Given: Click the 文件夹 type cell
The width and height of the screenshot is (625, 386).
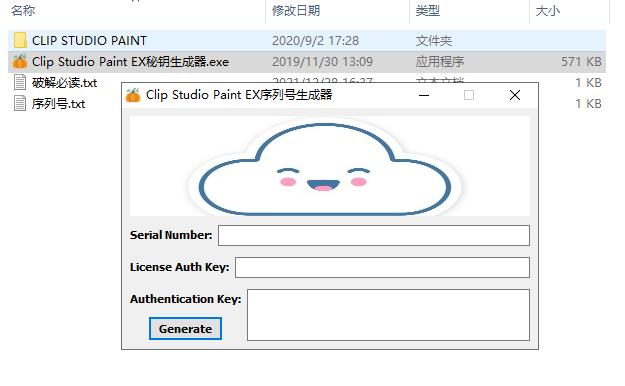Looking at the screenshot, I should point(434,41).
